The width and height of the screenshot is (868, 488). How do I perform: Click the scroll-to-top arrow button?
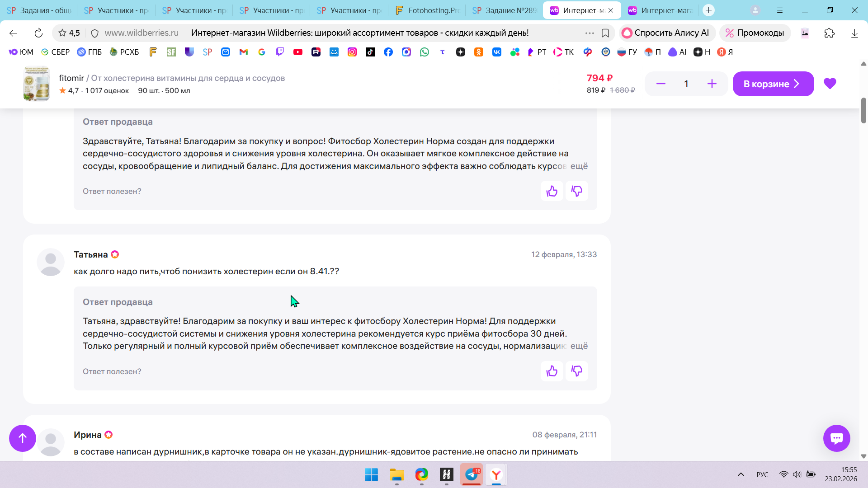coord(23,438)
